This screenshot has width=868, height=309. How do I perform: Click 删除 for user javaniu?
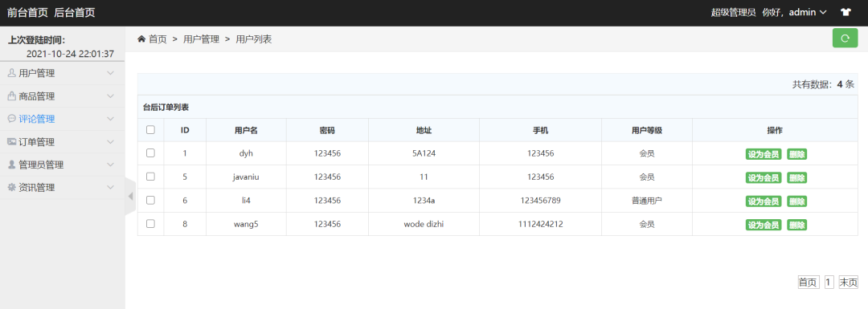tap(796, 177)
